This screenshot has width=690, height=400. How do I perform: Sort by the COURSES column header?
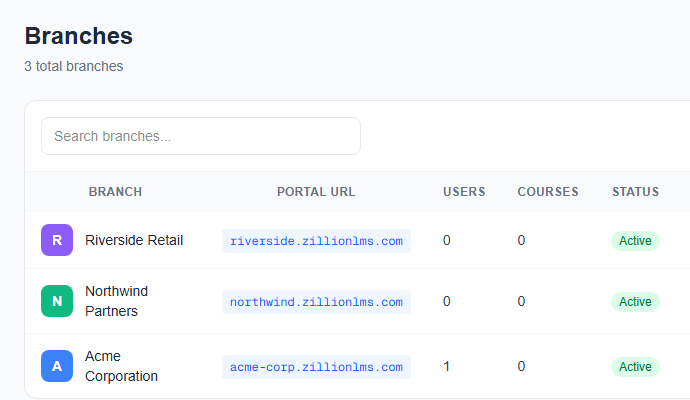(548, 192)
